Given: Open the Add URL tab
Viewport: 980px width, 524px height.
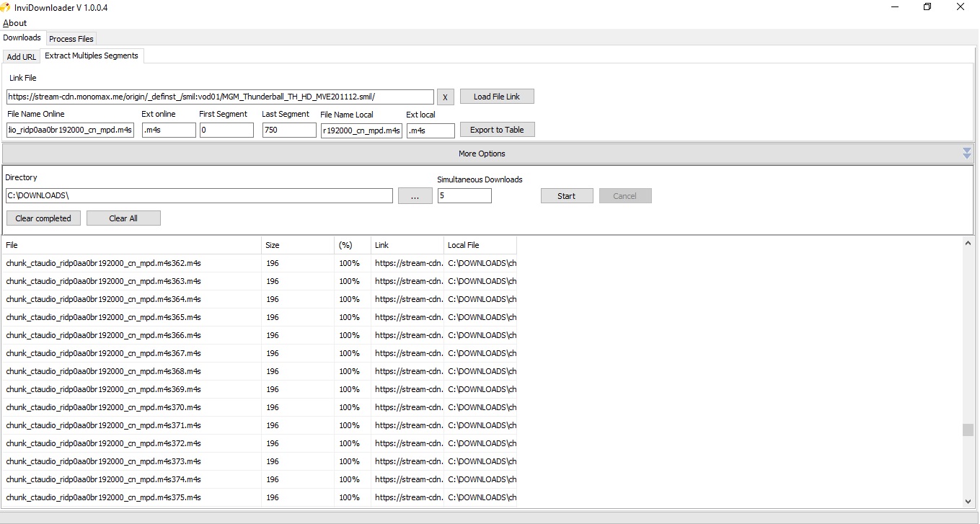Looking at the screenshot, I should 22,57.
